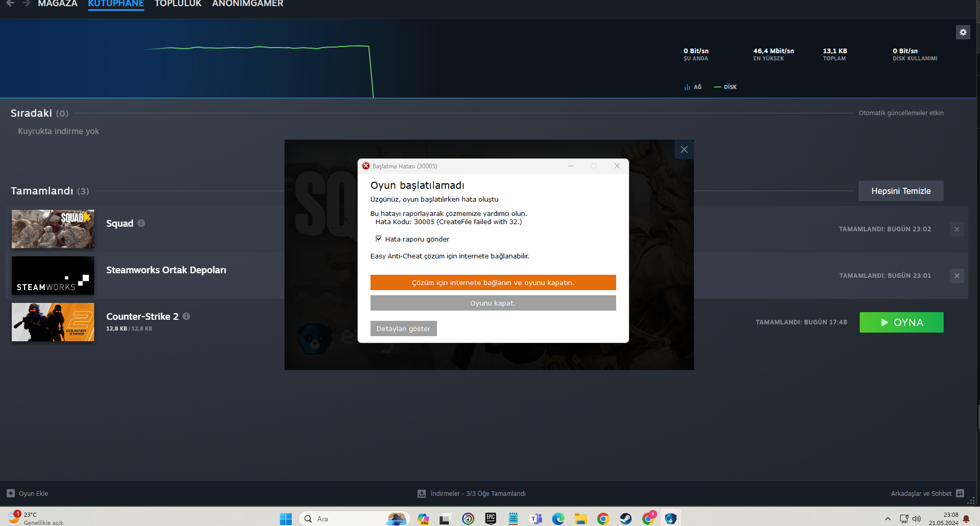Click İndirmeler - 3/3 Öğe Tamamlandı status
The height and width of the screenshot is (526, 980).
point(478,494)
